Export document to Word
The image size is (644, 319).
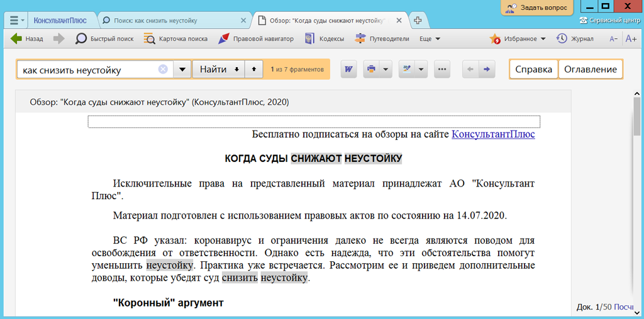click(348, 69)
